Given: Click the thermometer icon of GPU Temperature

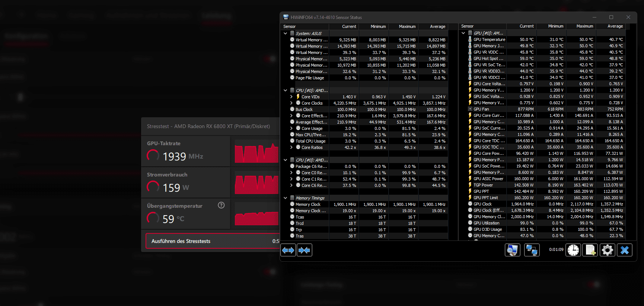Looking at the screenshot, I should pos(470,39).
